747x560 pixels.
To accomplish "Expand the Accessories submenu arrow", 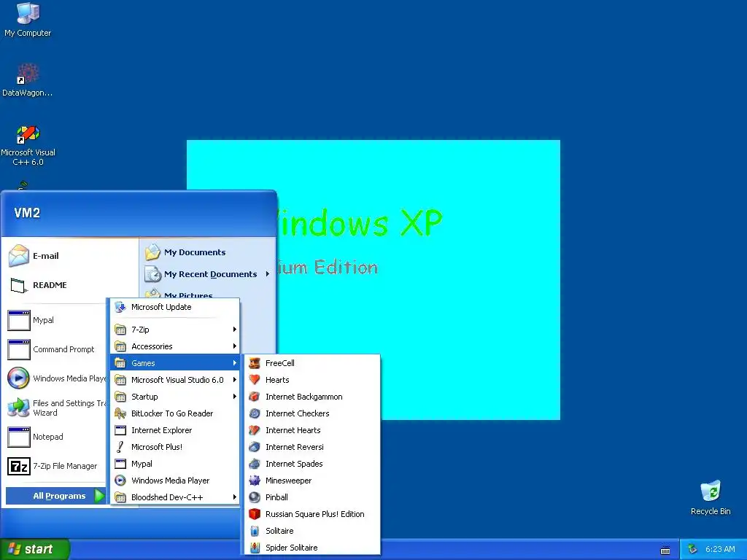I will (234, 346).
